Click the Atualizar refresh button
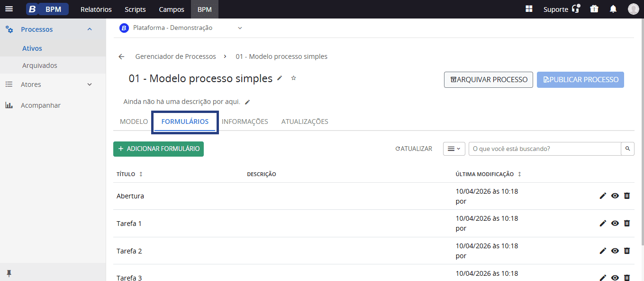This screenshot has height=281, width=644. pos(414,149)
